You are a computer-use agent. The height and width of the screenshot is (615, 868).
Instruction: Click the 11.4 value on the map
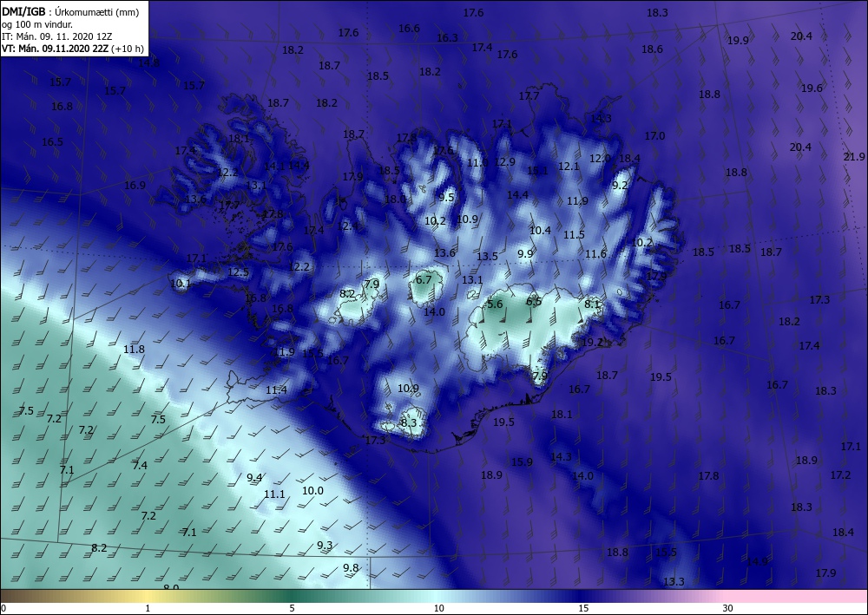(276, 390)
